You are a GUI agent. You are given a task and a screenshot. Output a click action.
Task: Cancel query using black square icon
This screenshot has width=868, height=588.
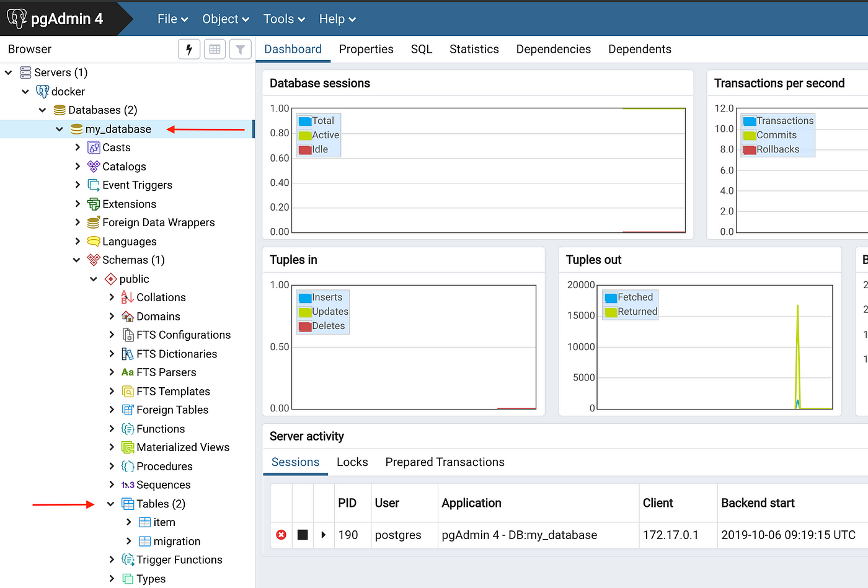pos(303,535)
